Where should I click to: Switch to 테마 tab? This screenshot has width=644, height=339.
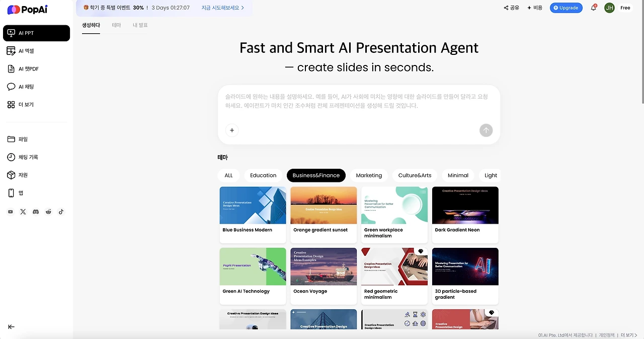[116, 25]
